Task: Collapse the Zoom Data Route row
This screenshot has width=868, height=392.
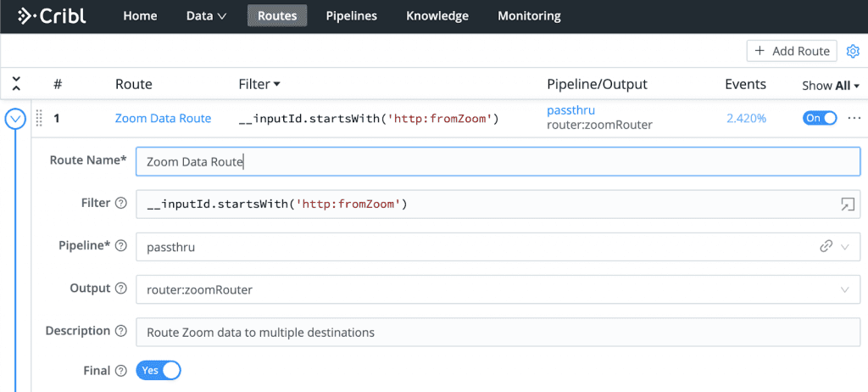Action: coord(16,119)
